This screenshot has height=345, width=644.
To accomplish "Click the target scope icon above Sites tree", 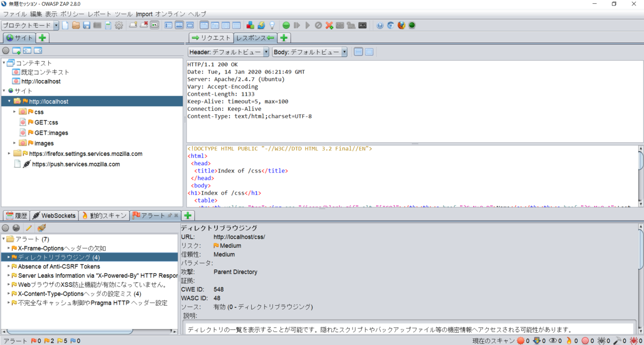I will (6, 51).
